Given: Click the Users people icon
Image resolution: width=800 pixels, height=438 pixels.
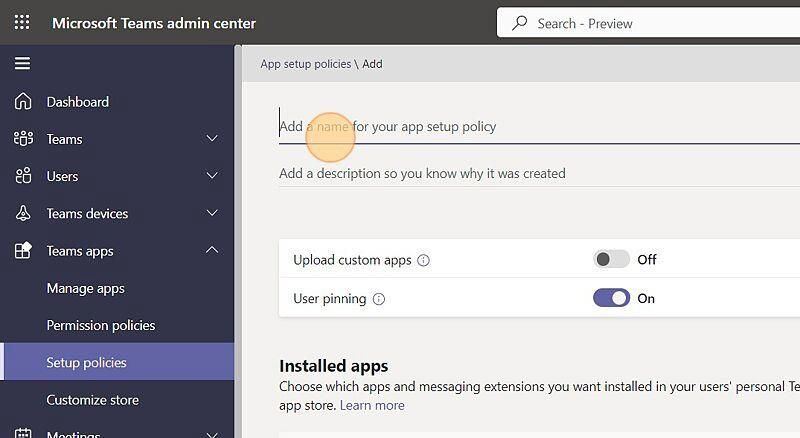Looking at the screenshot, I should [23, 176].
